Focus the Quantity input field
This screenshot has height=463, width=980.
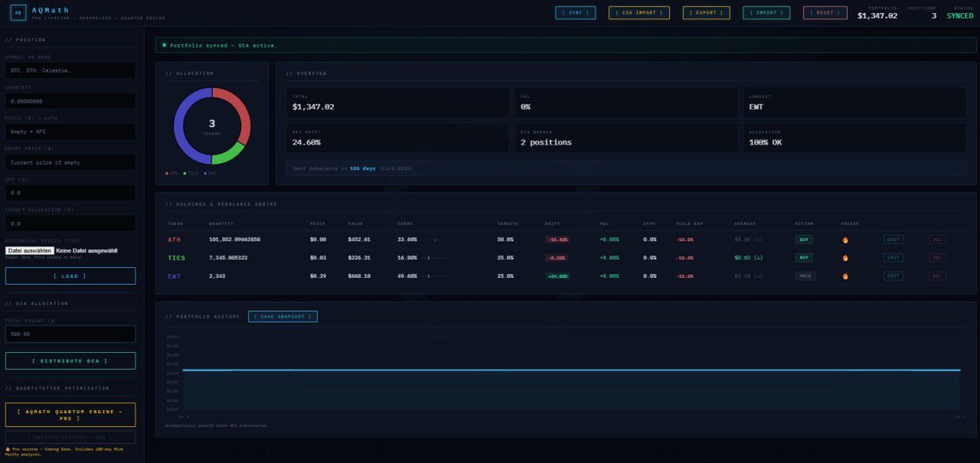70,101
